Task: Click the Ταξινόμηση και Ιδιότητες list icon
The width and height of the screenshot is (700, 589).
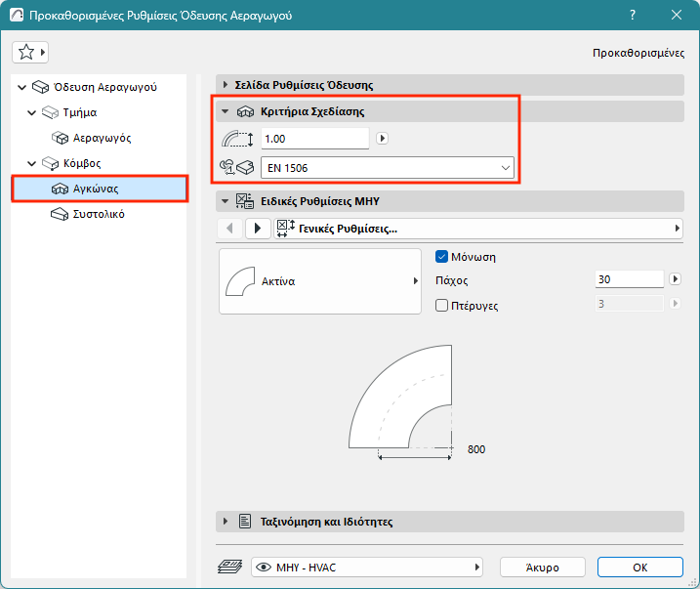Action: [x=245, y=522]
